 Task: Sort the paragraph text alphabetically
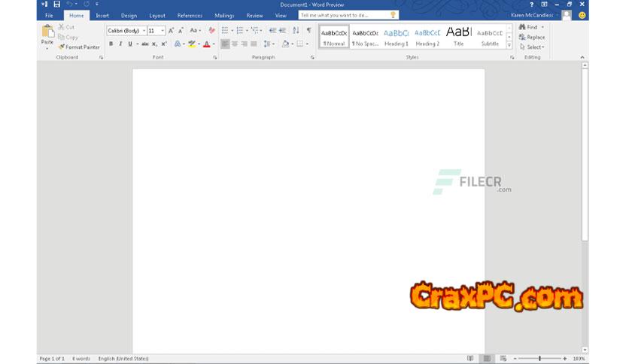296,31
